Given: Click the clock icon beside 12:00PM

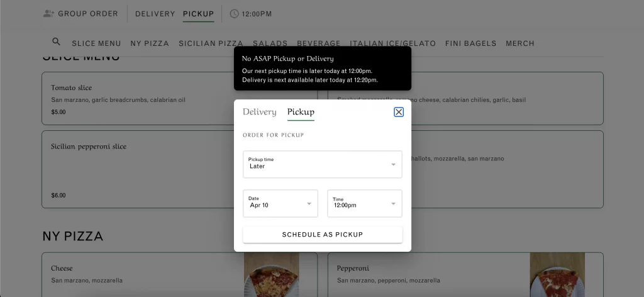Looking at the screenshot, I should pyautogui.click(x=234, y=13).
